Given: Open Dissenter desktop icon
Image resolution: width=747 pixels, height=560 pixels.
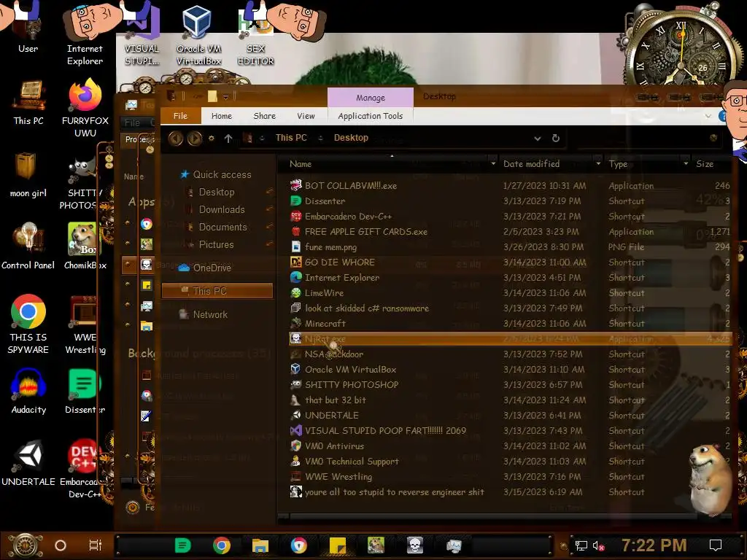Looking at the screenshot, I should 85,392.
